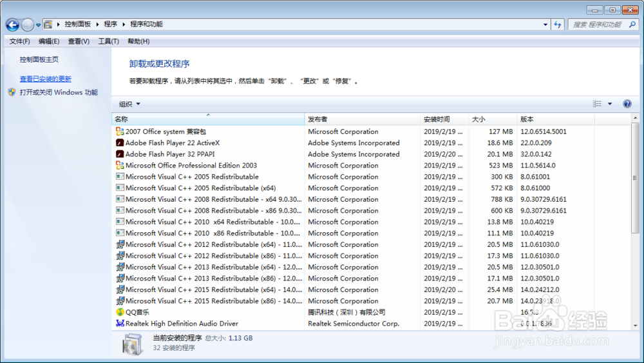The image size is (644, 363).
Task: Click publisher 腾讯科技（深圳）有限公司
Action: point(346,313)
